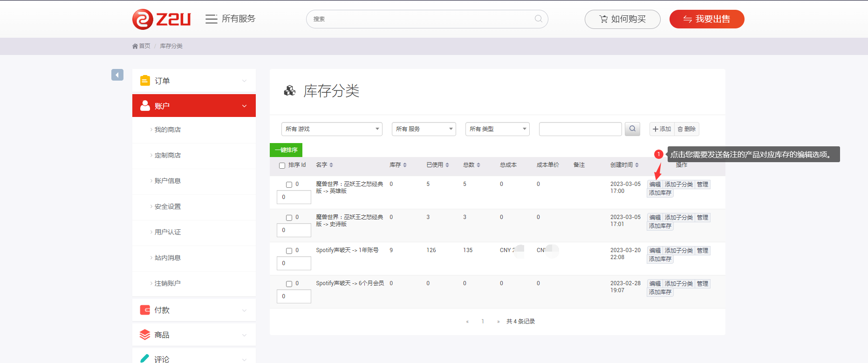The width and height of the screenshot is (868, 363).
Task: Click the magnifier icon in top search bar
Action: (538, 19)
